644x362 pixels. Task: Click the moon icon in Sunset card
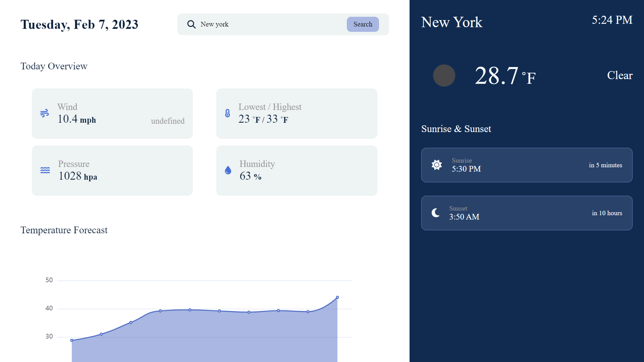(x=436, y=213)
